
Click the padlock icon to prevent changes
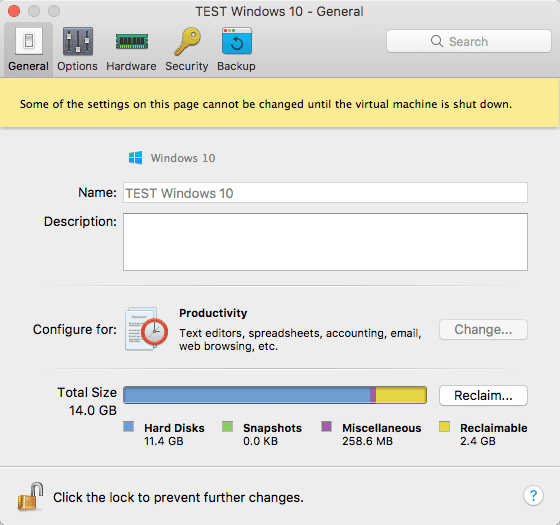(x=30, y=496)
